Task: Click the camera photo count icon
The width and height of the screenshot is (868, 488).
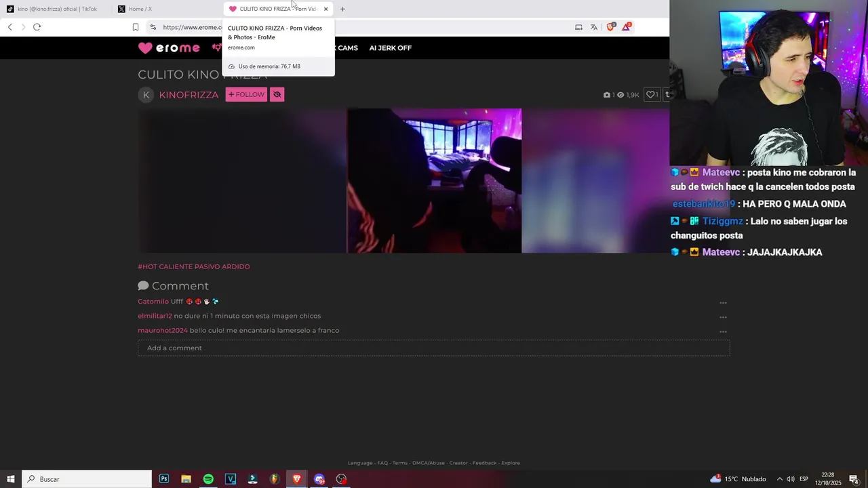Action: 607,95
